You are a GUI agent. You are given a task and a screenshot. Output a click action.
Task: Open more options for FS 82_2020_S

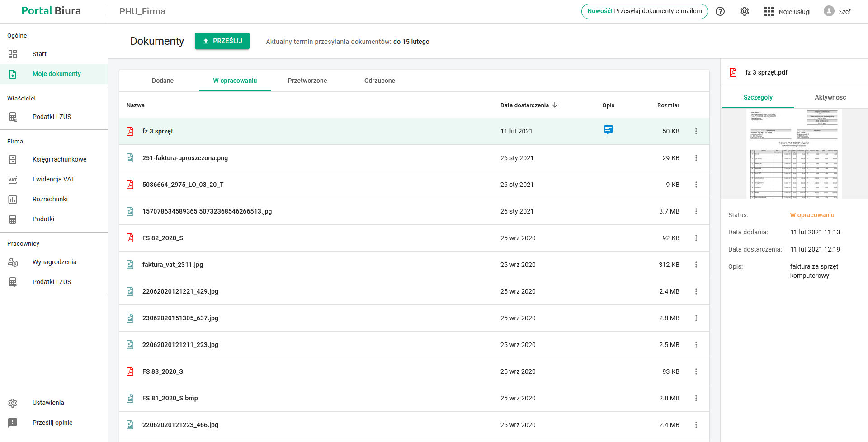click(x=696, y=238)
